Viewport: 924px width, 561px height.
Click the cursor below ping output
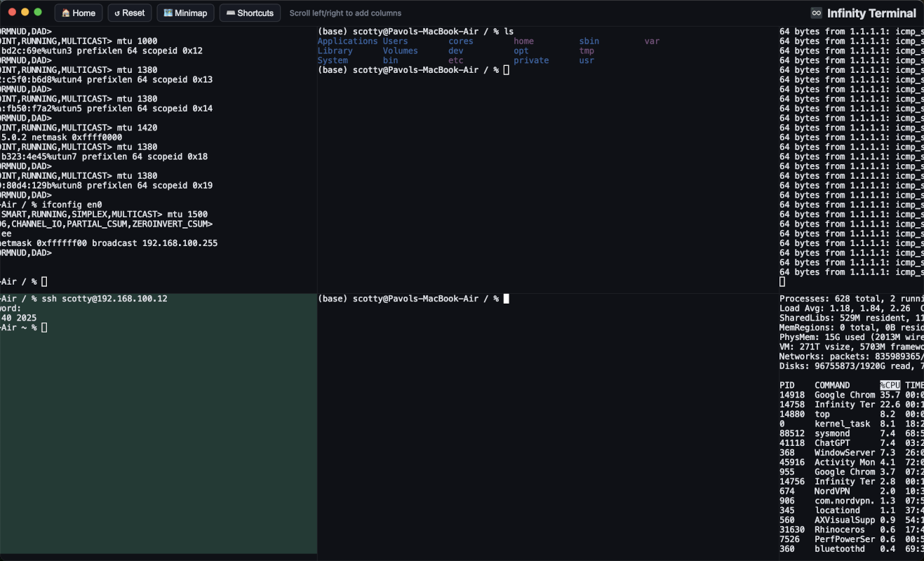pyautogui.click(x=782, y=282)
